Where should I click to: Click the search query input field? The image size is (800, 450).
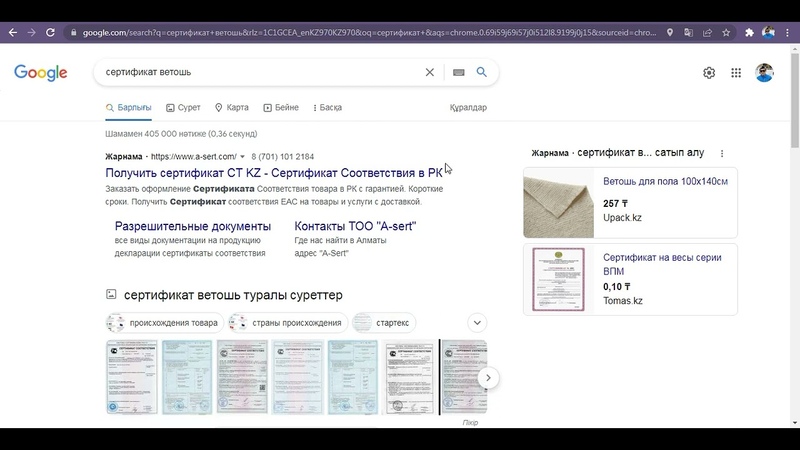260,72
